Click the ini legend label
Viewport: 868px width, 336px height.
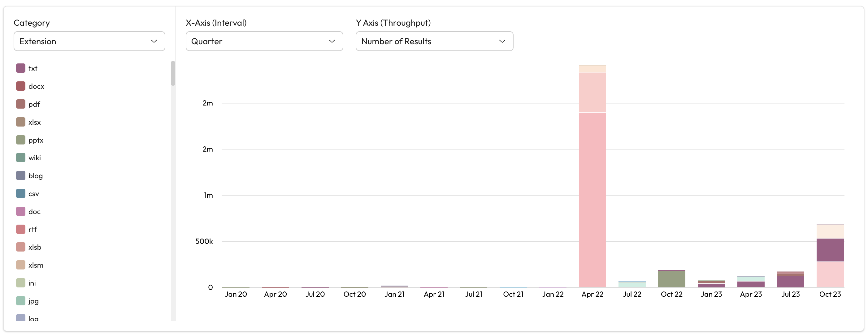pyautogui.click(x=32, y=283)
